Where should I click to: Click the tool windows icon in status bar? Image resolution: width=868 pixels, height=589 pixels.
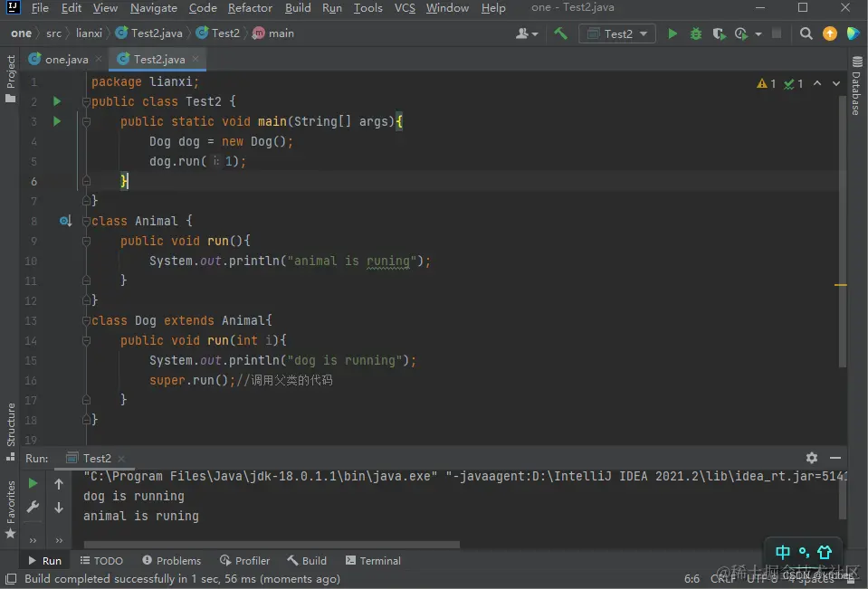[11, 579]
